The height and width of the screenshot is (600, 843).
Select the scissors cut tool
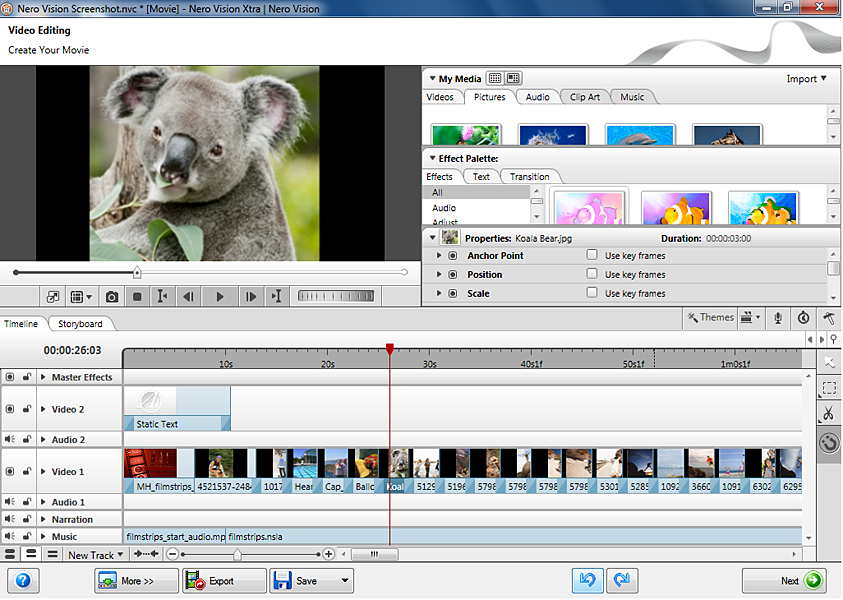pos(829,414)
